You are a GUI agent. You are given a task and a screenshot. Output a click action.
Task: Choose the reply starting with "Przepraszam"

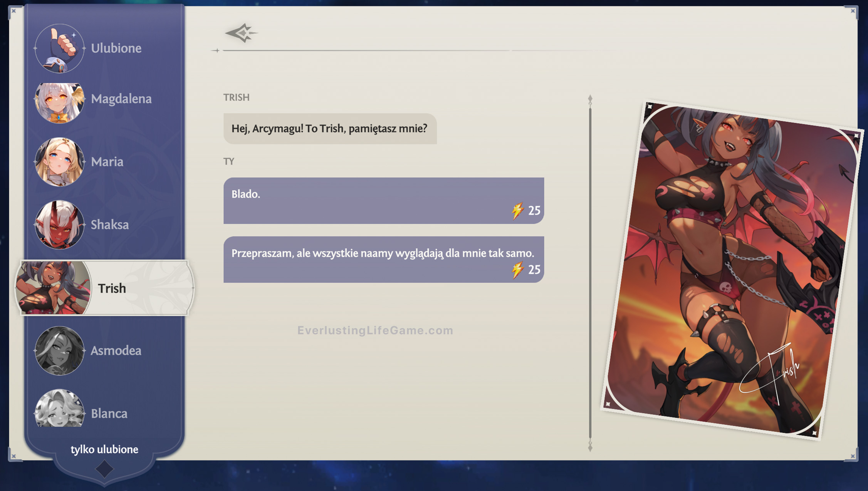click(x=383, y=259)
